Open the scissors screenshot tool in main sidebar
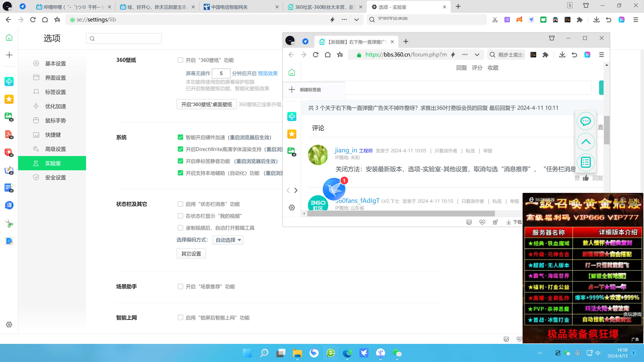Image resolution: width=644 pixels, height=362 pixels. point(9,223)
